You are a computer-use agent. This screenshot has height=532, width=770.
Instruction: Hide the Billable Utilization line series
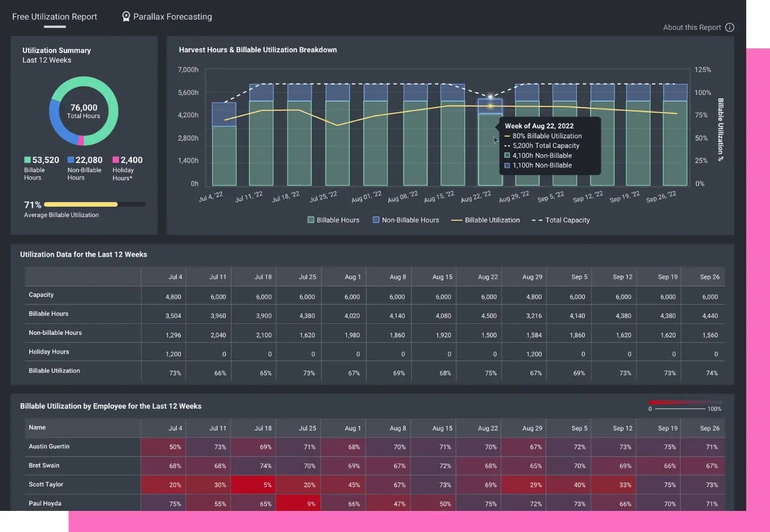(x=486, y=220)
